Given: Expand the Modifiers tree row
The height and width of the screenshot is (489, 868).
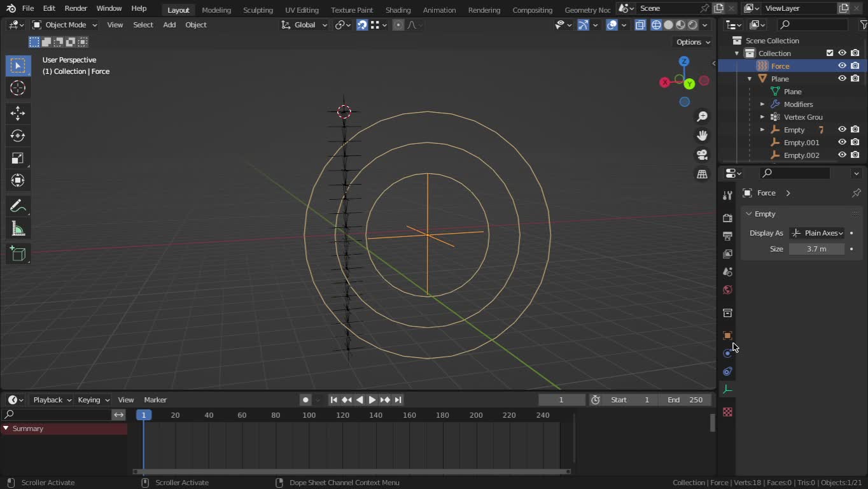Looking at the screenshot, I should (762, 104).
